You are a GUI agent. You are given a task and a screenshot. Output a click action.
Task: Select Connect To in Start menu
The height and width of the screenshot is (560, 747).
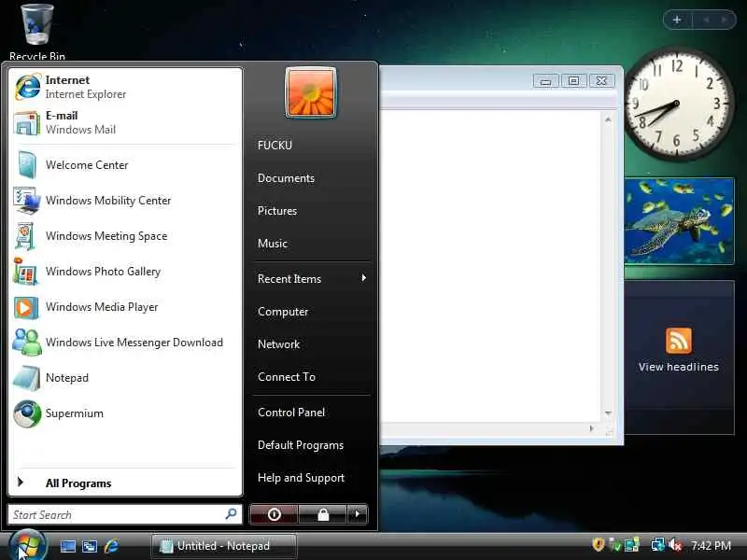tap(287, 377)
